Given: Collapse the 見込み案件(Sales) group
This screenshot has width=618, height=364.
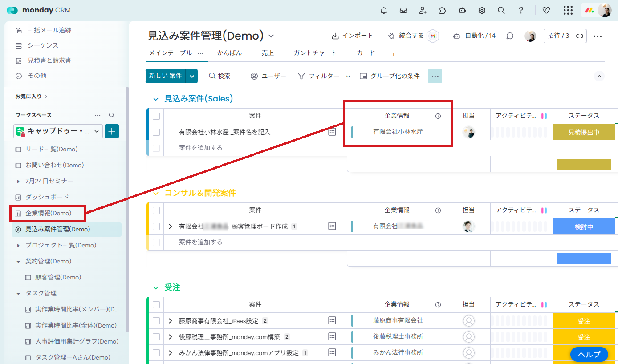Looking at the screenshot, I should tap(156, 99).
